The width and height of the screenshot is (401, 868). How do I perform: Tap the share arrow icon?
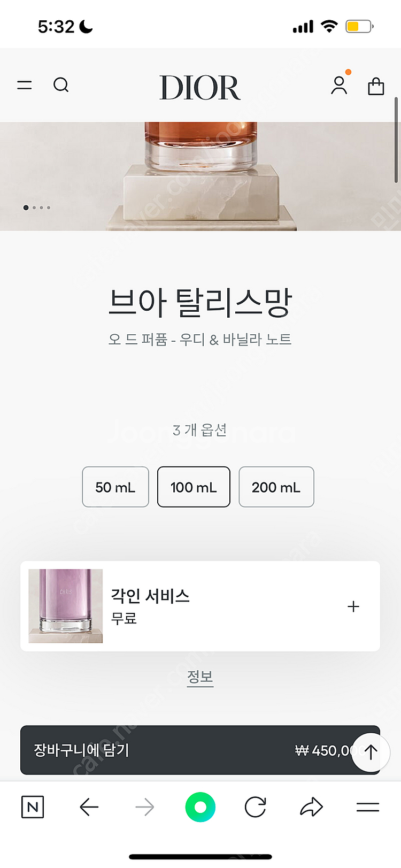pyautogui.click(x=311, y=807)
